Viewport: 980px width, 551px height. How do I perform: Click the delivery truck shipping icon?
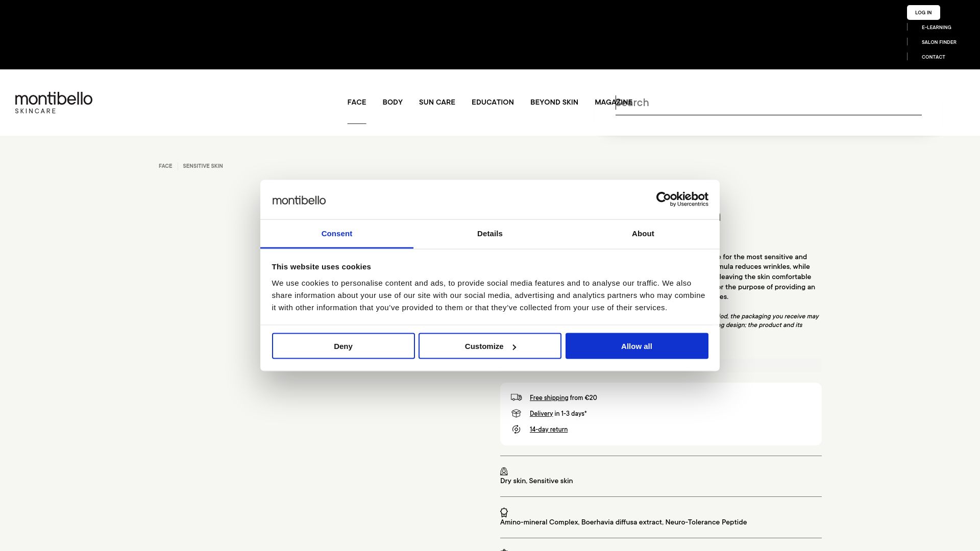pyautogui.click(x=516, y=397)
